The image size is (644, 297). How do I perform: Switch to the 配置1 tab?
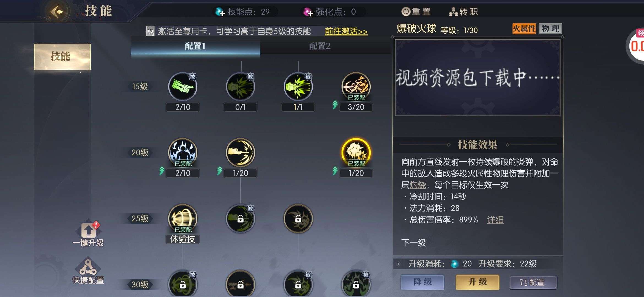[195, 46]
